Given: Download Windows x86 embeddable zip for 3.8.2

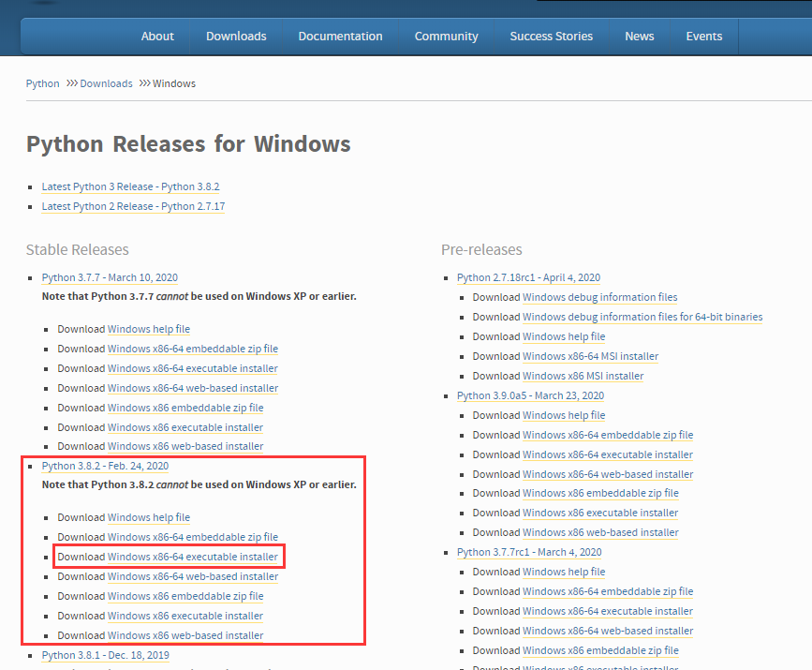Looking at the screenshot, I should [x=185, y=596].
